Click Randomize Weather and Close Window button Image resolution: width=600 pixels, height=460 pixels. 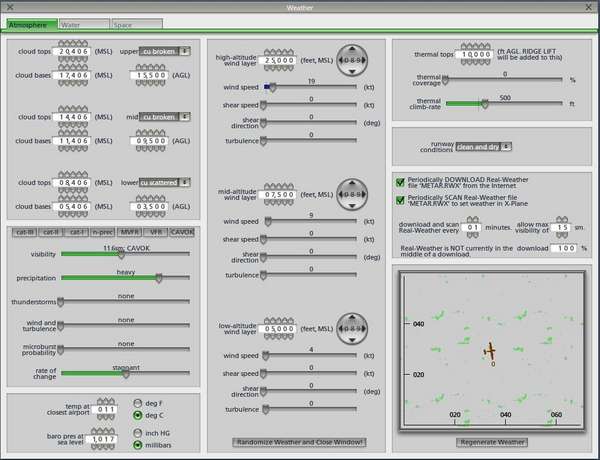(300, 442)
